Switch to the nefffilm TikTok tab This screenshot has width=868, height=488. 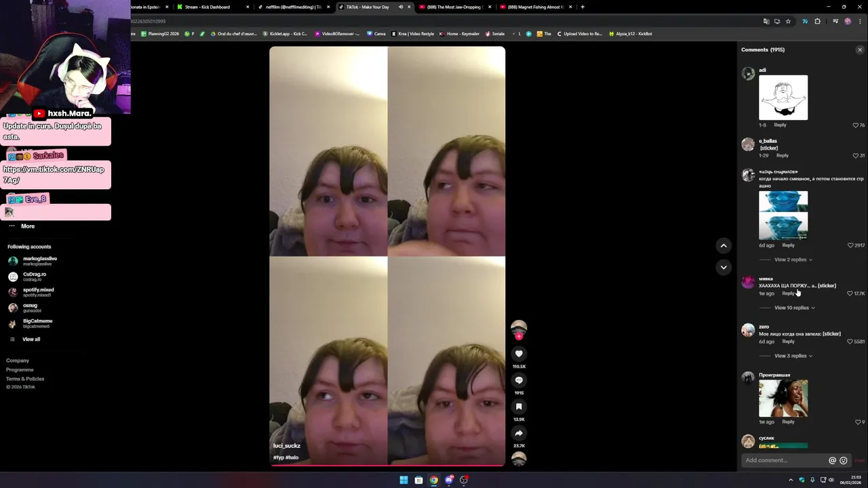[294, 7]
